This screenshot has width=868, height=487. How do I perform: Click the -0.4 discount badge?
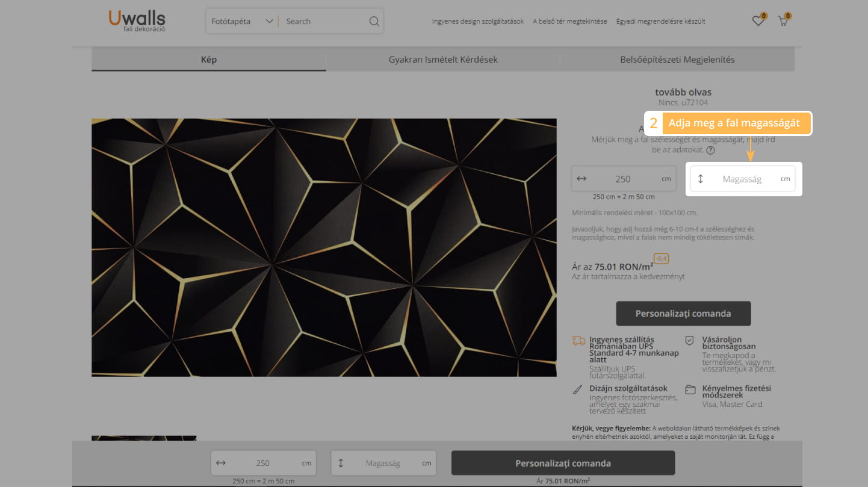[661, 259]
